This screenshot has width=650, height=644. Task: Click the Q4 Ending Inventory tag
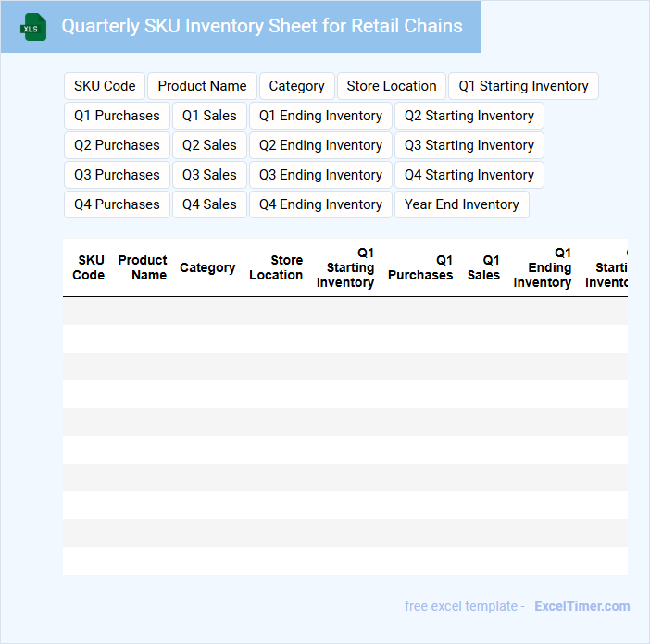[x=320, y=204]
